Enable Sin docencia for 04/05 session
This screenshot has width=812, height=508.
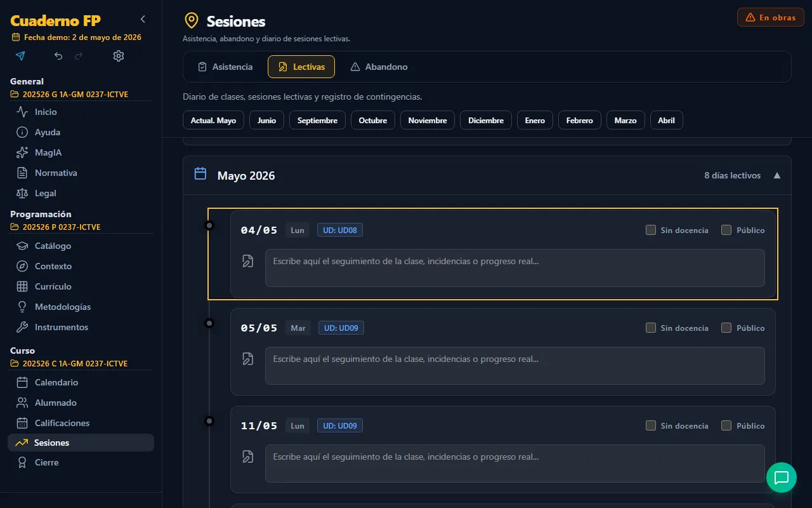[651, 230]
